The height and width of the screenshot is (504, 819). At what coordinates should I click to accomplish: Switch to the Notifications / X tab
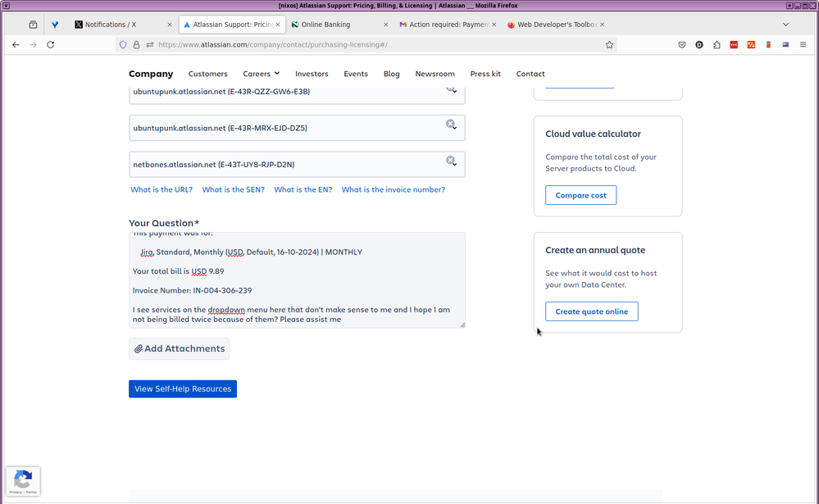tap(124, 25)
